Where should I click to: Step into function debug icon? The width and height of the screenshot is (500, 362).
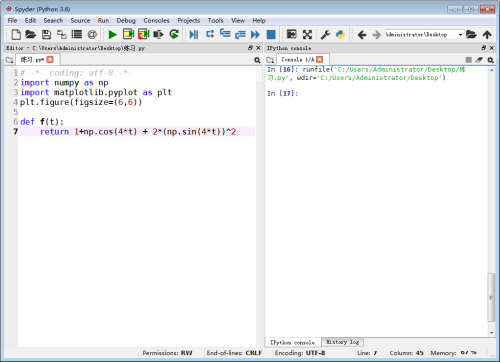click(225, 34)
